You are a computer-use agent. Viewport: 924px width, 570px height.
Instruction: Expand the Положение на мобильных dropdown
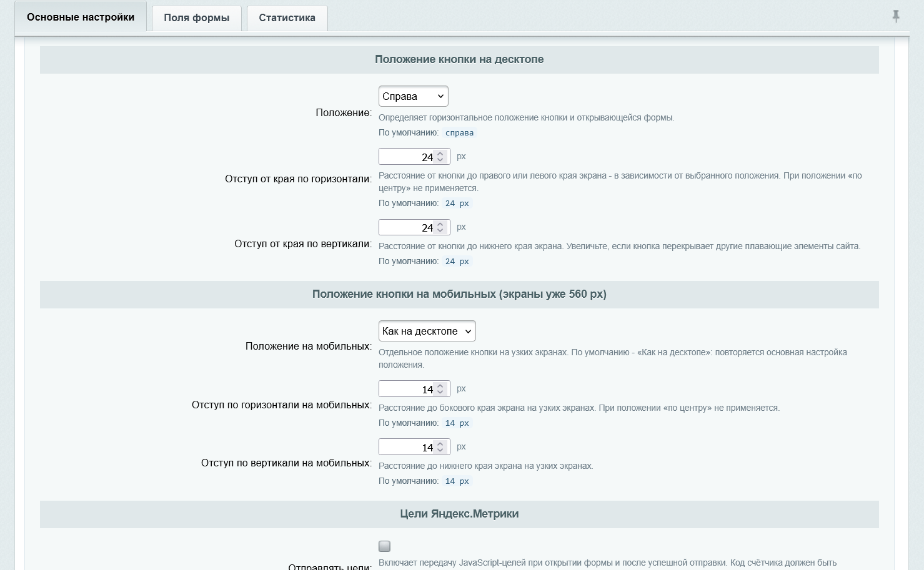click(x=427, y=331)
